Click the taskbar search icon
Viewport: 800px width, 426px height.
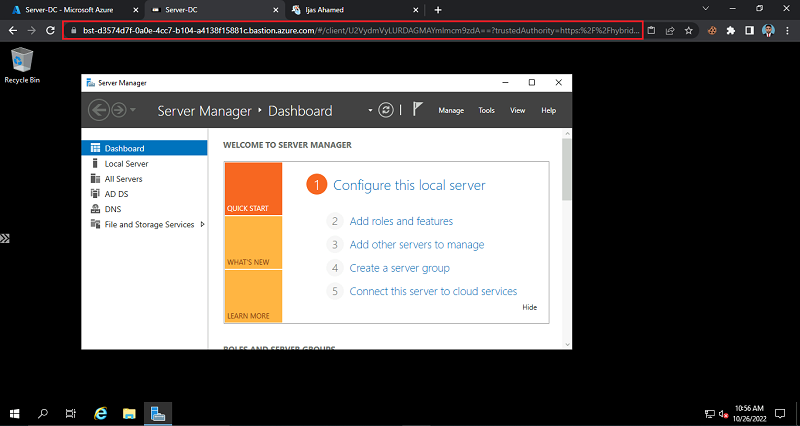[x=43, y=414]
